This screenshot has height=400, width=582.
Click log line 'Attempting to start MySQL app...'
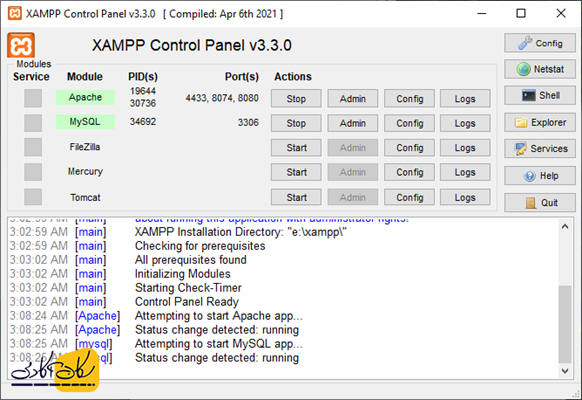tap(219, 344)
